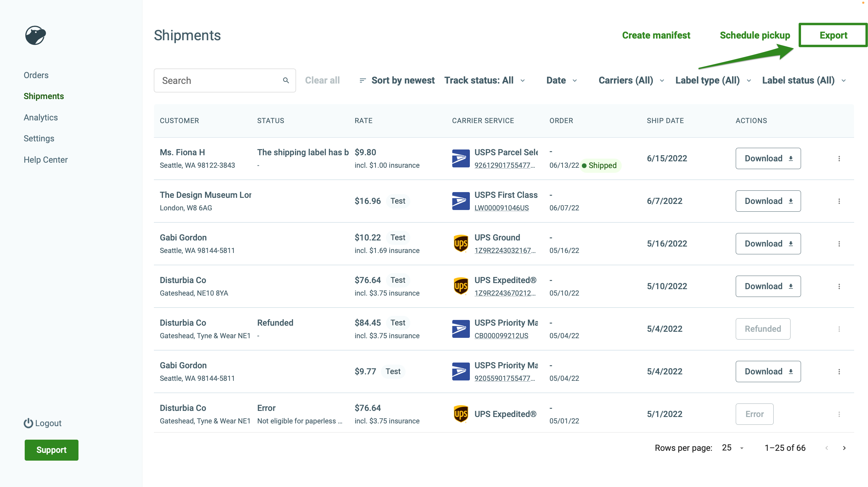
Task: Open the three-dot menu on Ms. Fiona H's row
Action: [839, 158]
